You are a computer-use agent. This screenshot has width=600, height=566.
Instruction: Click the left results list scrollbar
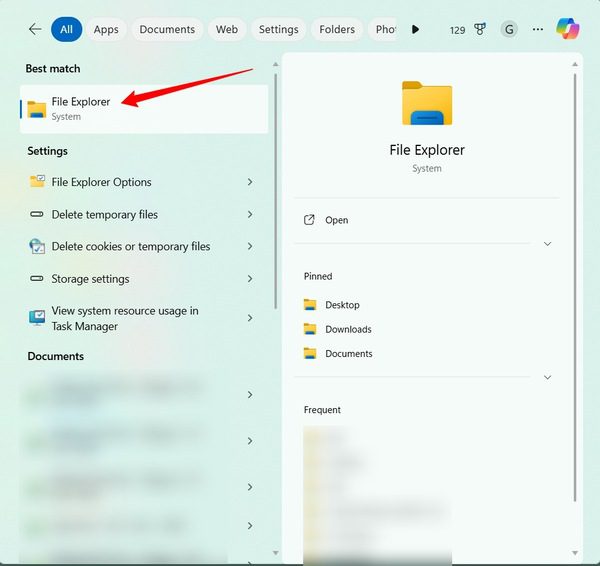click(276, 191)
